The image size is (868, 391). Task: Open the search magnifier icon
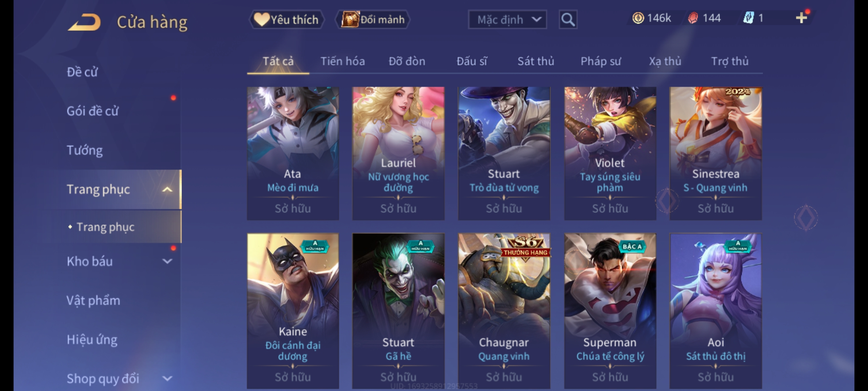[568, 20]
